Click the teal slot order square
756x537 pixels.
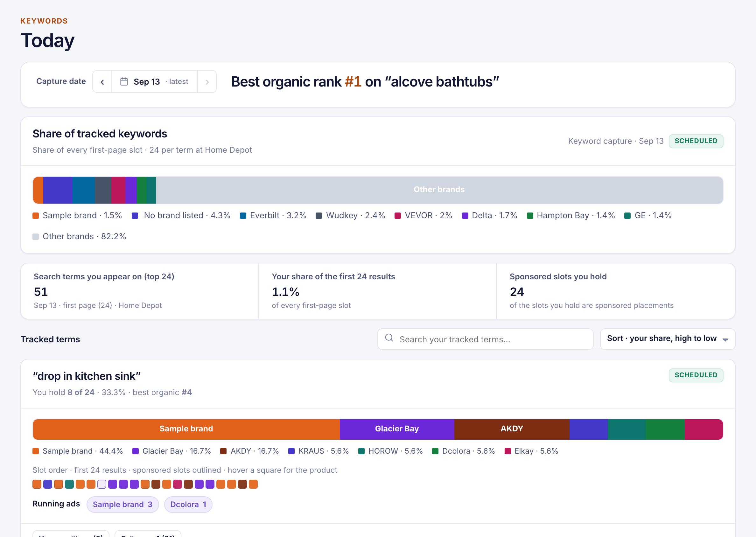(x=69, y=484)
